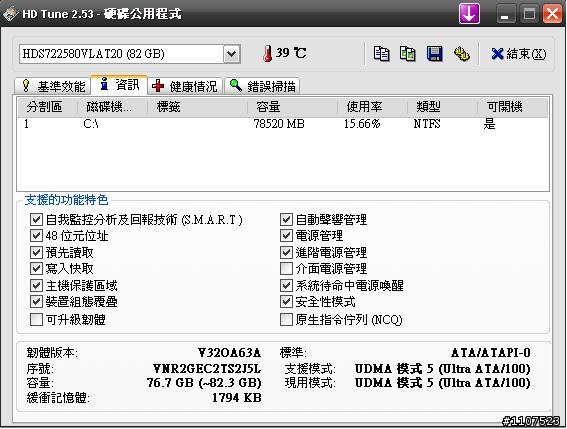Viewport: 567px width, 429px height.
Task: Go to the 錯誤掃描 error scan tab
Action: click(x=262, y=86)
